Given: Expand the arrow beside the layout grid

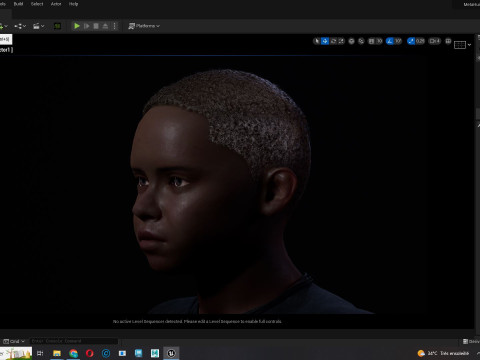Looking at the screenshot, I should pos(469,45).
